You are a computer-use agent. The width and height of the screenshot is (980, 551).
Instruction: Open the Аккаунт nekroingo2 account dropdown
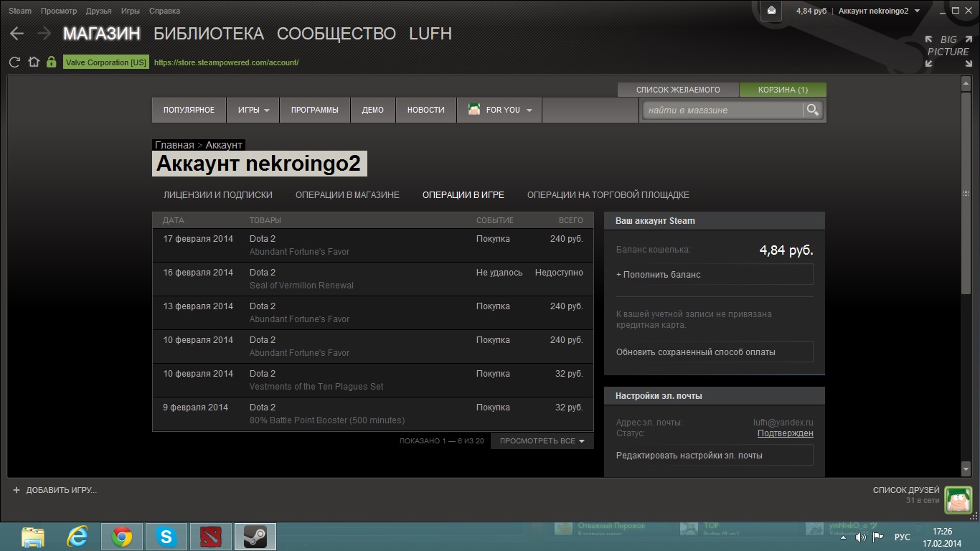(x=879, y=11)
